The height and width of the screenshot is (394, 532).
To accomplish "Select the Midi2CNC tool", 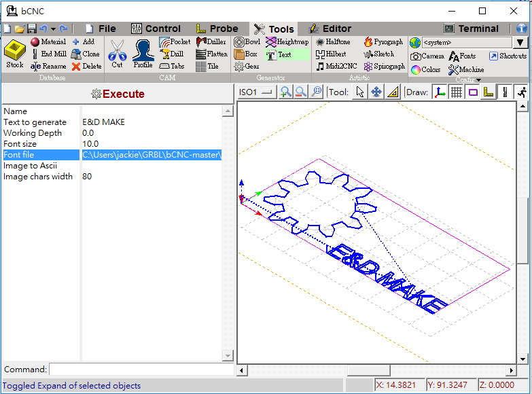I will 336,66.
